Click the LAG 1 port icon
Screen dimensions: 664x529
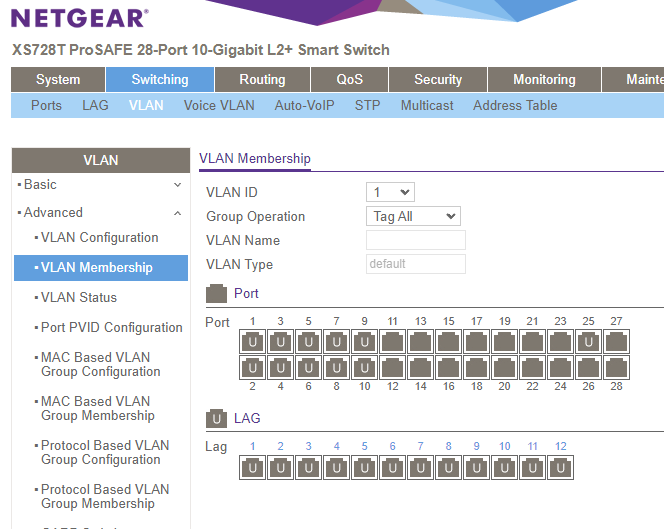click(253, 467)
